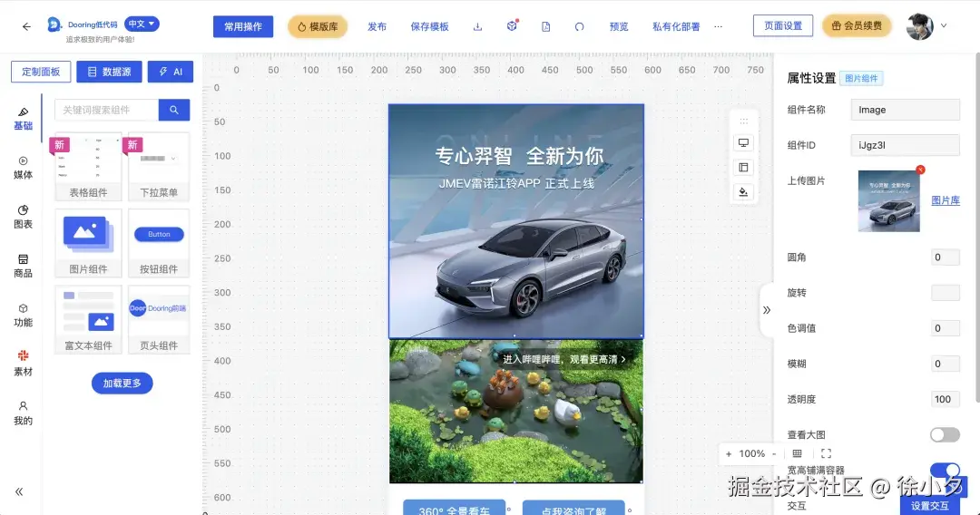Click the 旋转 value field

point(945,293)
